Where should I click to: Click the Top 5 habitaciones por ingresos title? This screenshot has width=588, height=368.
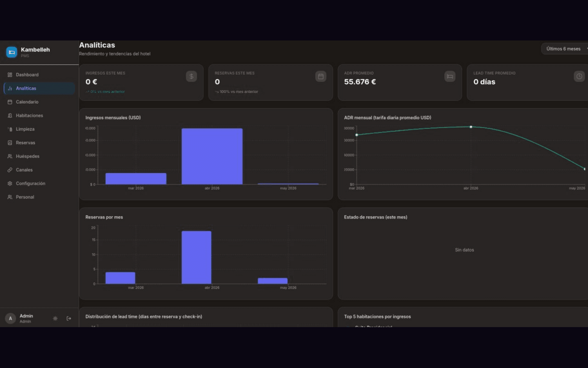(377, 316)
